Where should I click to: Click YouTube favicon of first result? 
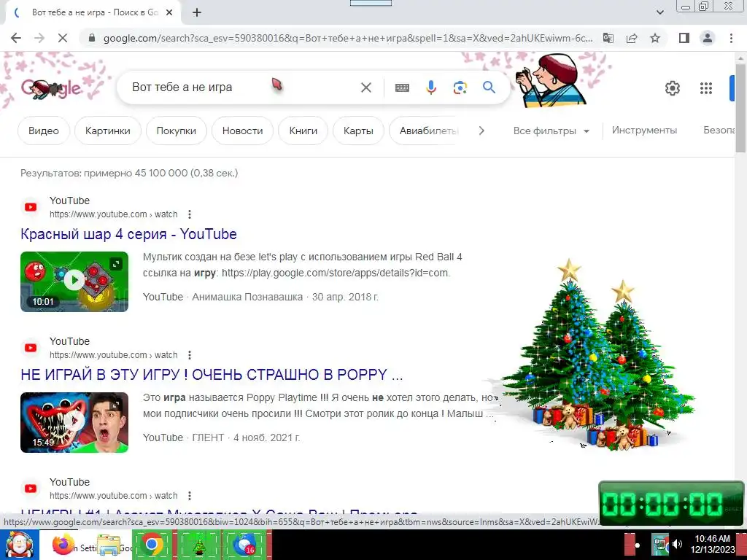click(31, 206)
